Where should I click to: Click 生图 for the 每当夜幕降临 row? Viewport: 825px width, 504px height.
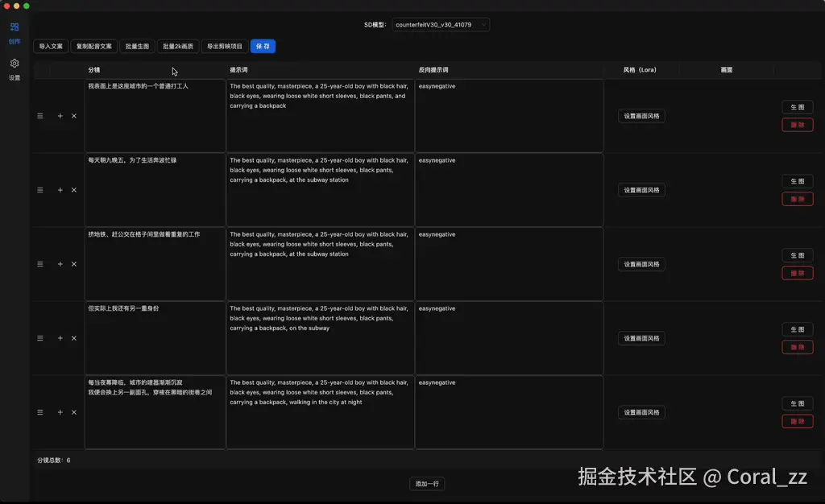pos(797,403)
